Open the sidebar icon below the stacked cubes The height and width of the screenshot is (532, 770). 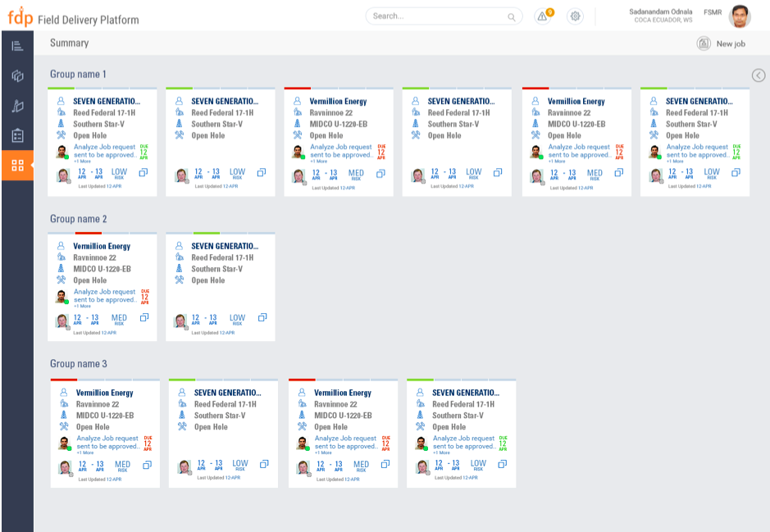pyautogui.click(x=16, y=106)
